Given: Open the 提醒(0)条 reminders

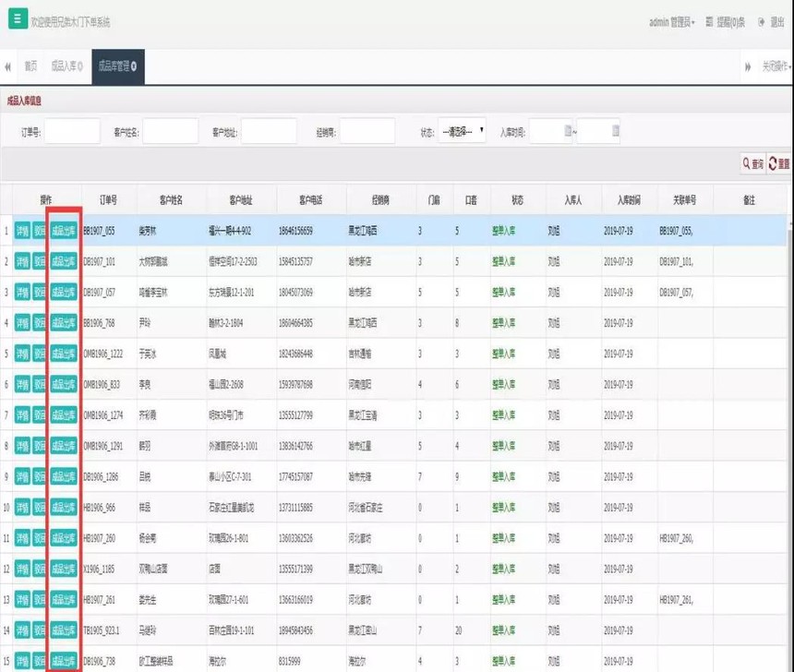Looking at the screenshot, I should coord(726,22).
